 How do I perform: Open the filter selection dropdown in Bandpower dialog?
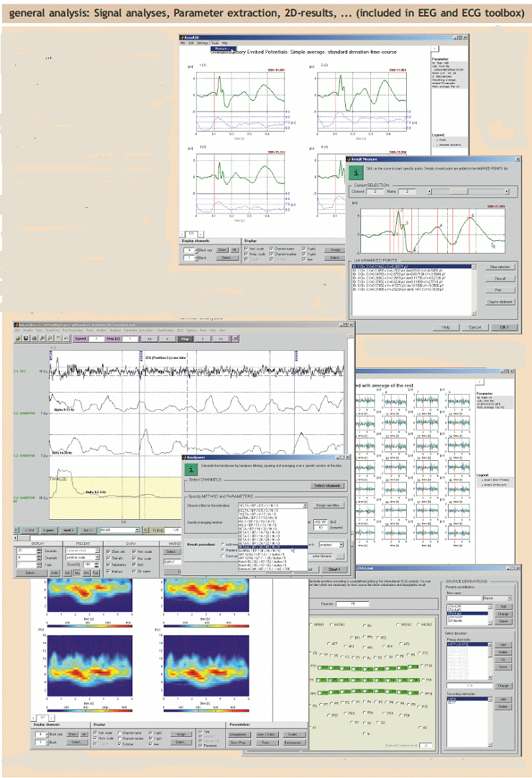(x=272, y=505)
